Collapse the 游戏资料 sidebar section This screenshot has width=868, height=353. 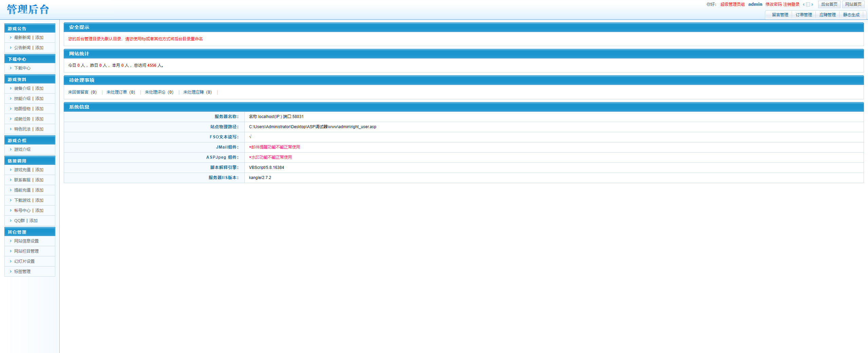coord(30,79)
